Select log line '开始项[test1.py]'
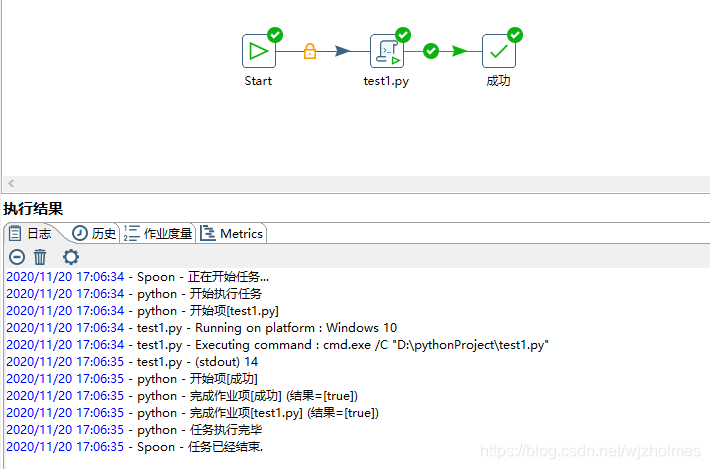The width and height of the screenshot is (710, 469). (x=143, y=311)
